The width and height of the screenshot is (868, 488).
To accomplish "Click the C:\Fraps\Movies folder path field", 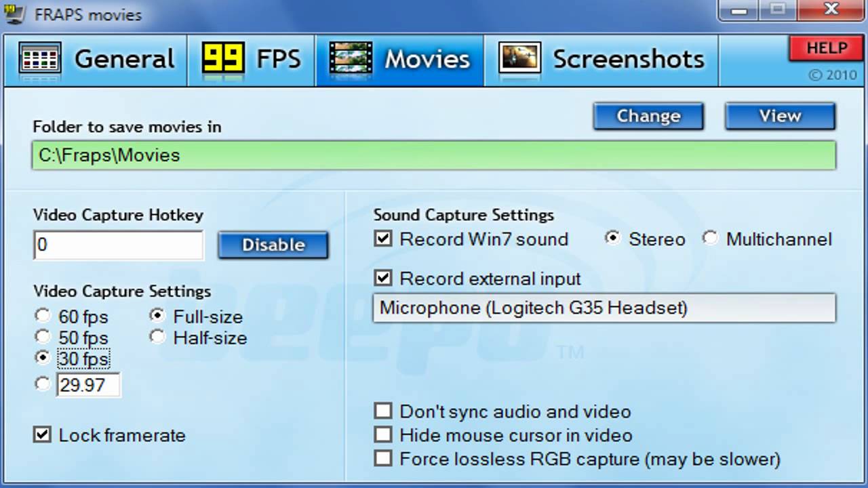I will tap(434, 155).
